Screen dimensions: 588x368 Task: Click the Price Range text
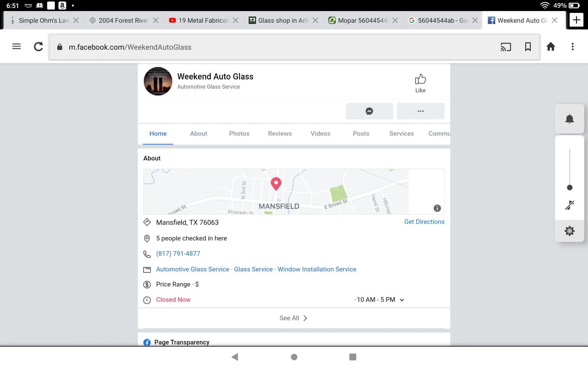pyautogui.click(x=178, y=284)
